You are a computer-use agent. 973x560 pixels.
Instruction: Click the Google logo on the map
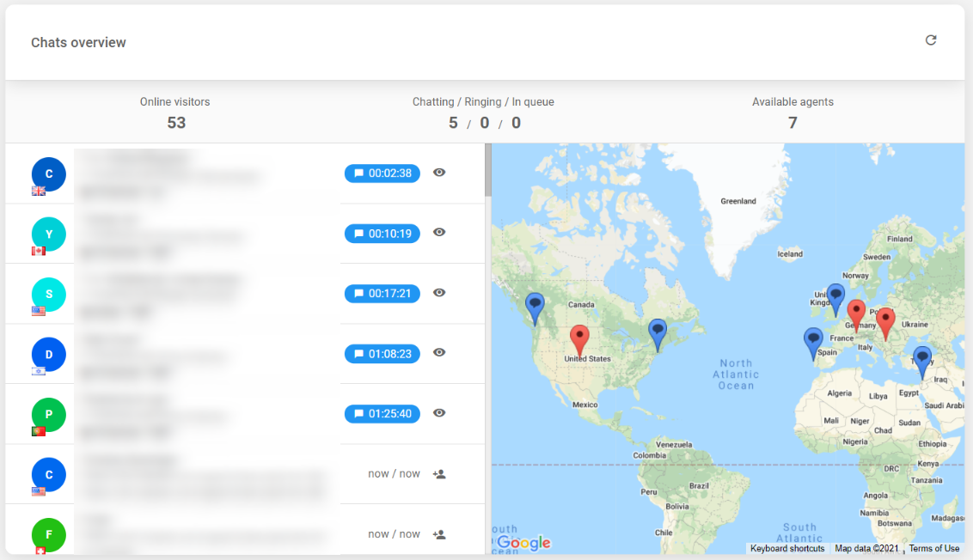point(523,543)
